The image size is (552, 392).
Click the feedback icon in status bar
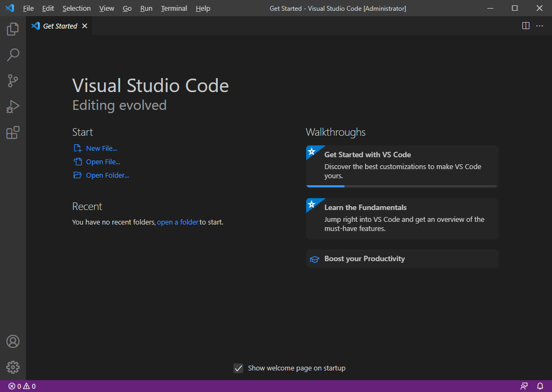click(524, 386)
